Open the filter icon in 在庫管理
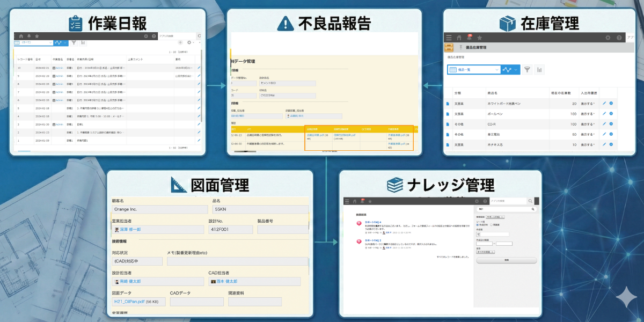The image size is (644, 322). tap(528, 70)
